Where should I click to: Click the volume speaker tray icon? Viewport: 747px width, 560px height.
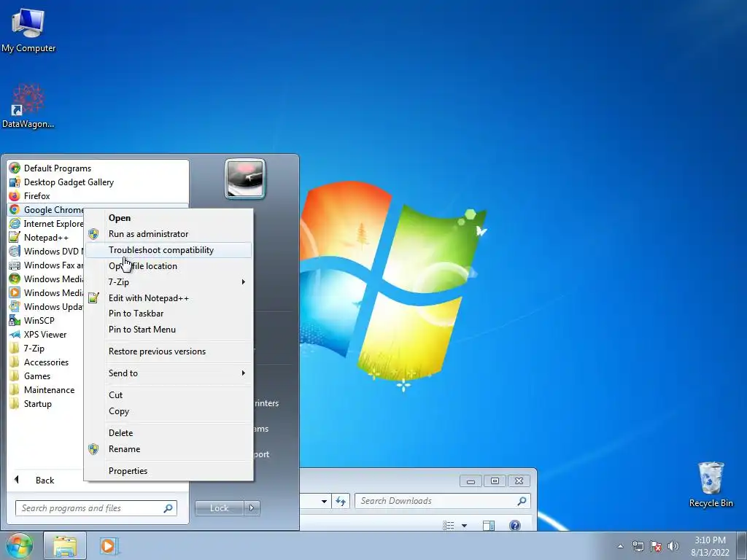(673, 546)
